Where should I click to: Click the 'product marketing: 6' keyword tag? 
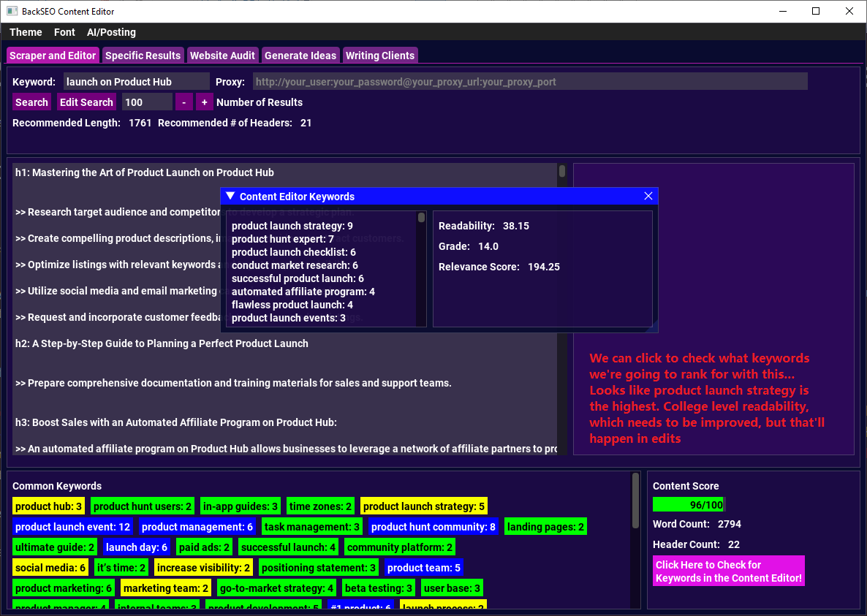(x=64, y=588)
